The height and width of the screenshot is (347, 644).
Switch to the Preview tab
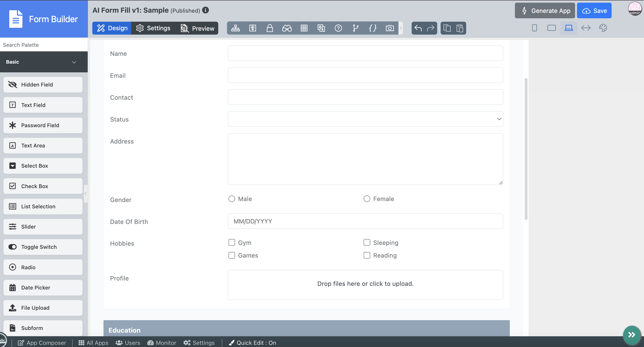click(198, 28)
